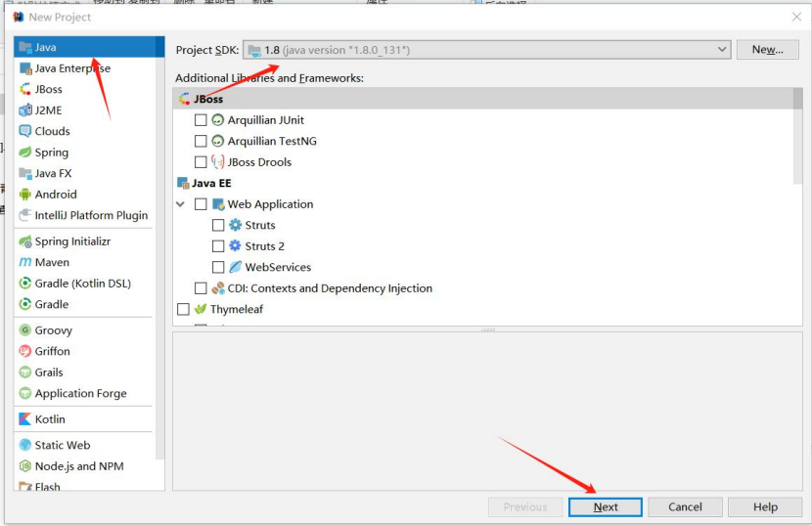Pick the Clouds icon
This screenshot has height=526, width=812.
[x=24, y=131]
